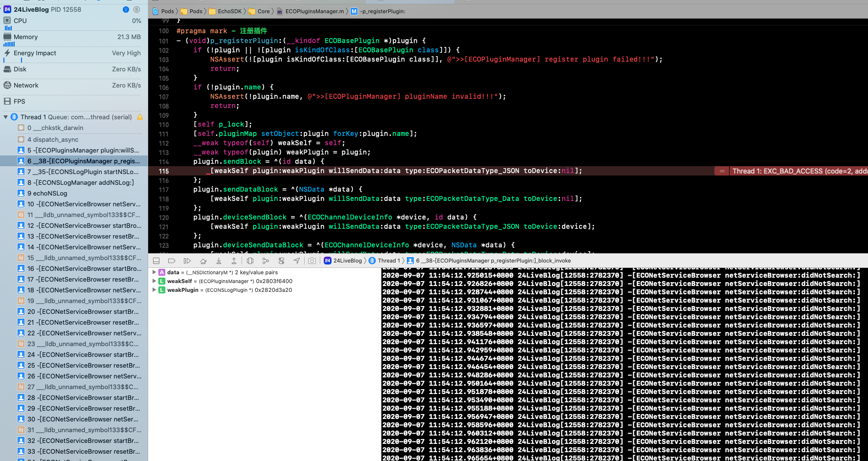The width and height of the screenshot is (868, 461).
Task: Open the FPS gauge
Action: pyautogui.click(x=72, y=102)
